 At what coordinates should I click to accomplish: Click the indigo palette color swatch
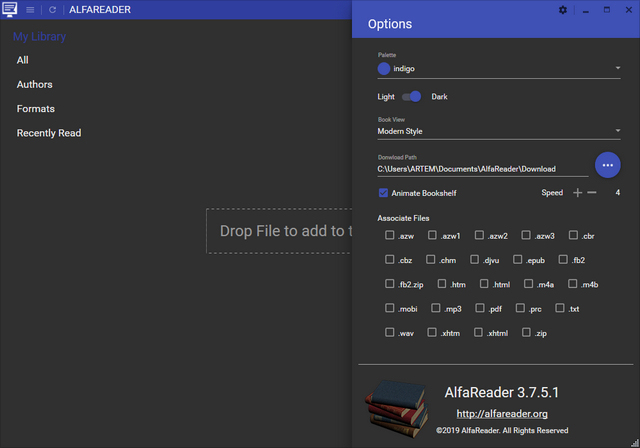click(x=384, y=69)
